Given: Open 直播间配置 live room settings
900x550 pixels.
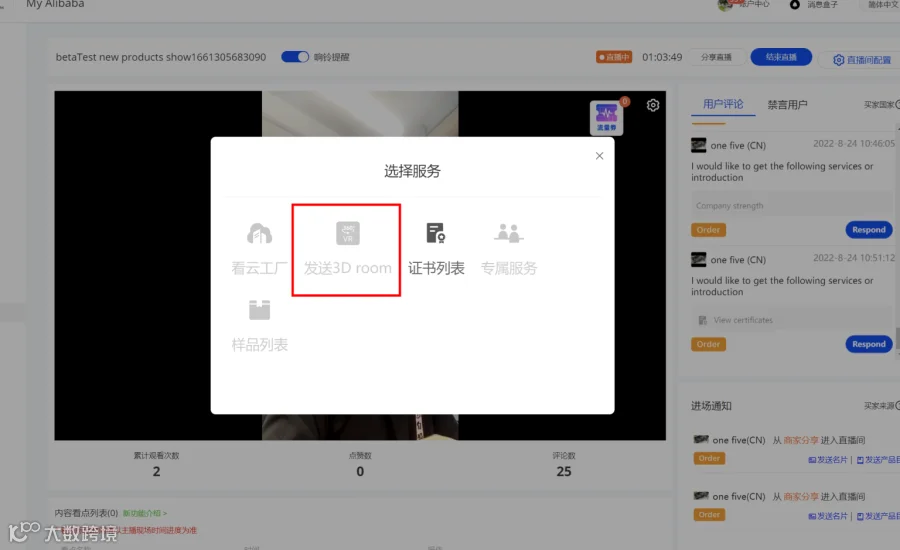Looking at the screenshot, I should 862,60.
